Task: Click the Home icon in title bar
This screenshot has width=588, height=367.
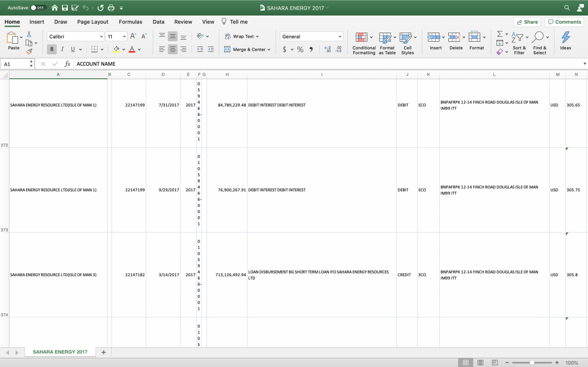Action: click(55, 8)
